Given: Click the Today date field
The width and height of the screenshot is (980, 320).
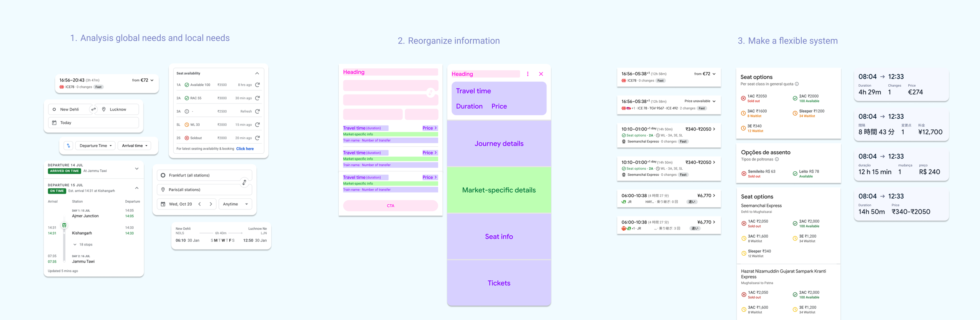Looking at the screenshot, I should click(x=93, y=123).
